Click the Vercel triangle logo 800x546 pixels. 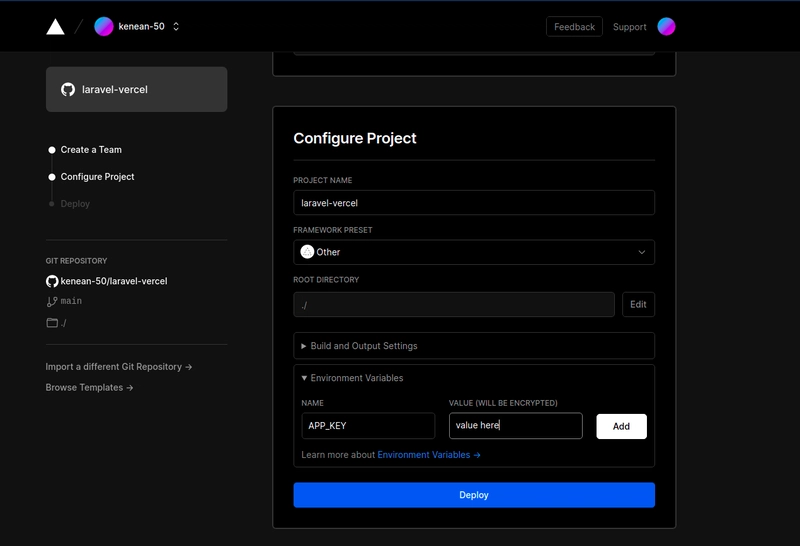[55, 27]
